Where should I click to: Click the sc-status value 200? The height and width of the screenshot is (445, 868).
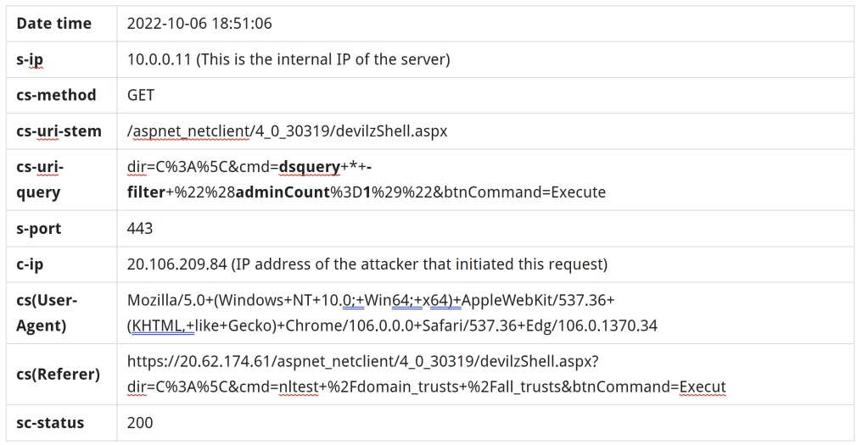click(141, 422)
